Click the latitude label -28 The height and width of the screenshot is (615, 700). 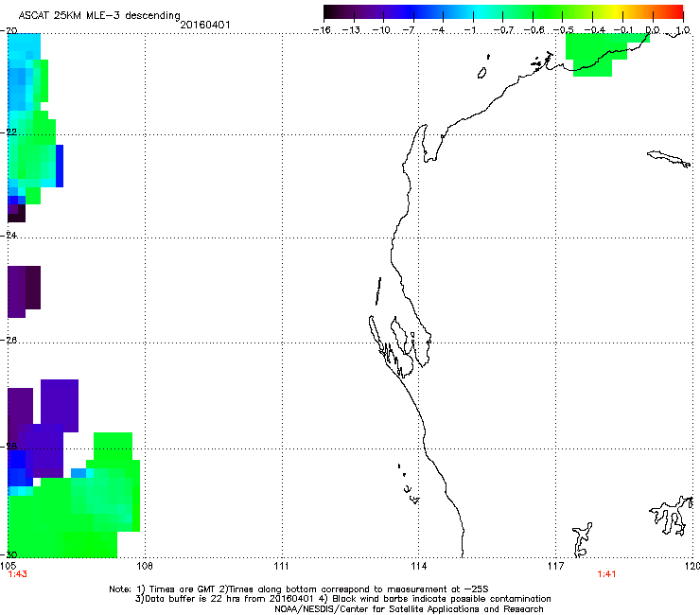click(x=9, y=447)
